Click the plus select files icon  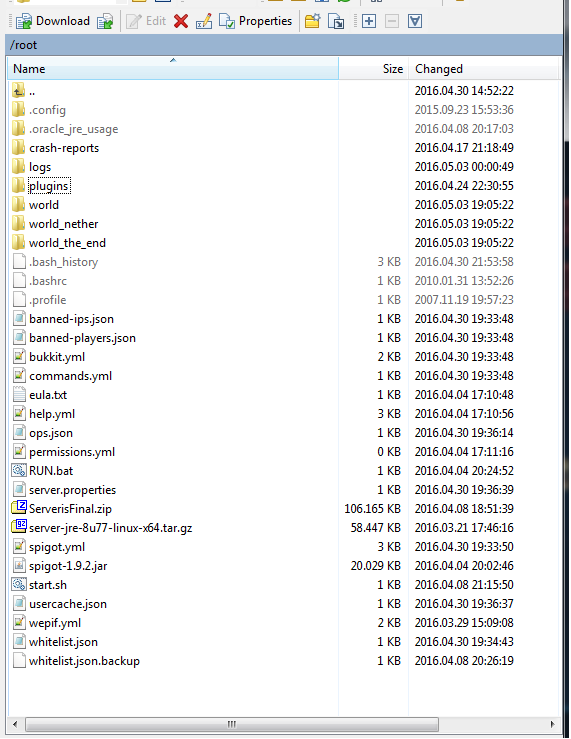pyautogui.click(x=369, y=21)
